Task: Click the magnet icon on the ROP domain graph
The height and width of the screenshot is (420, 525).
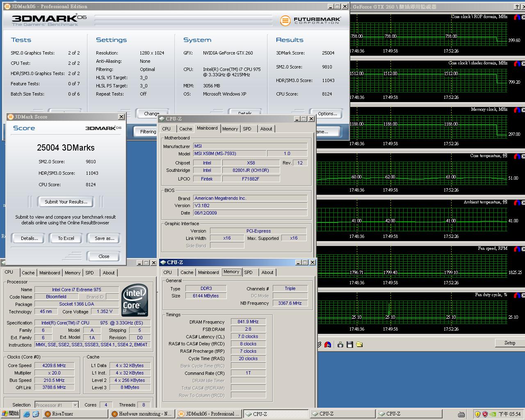Action: point(517,17)
